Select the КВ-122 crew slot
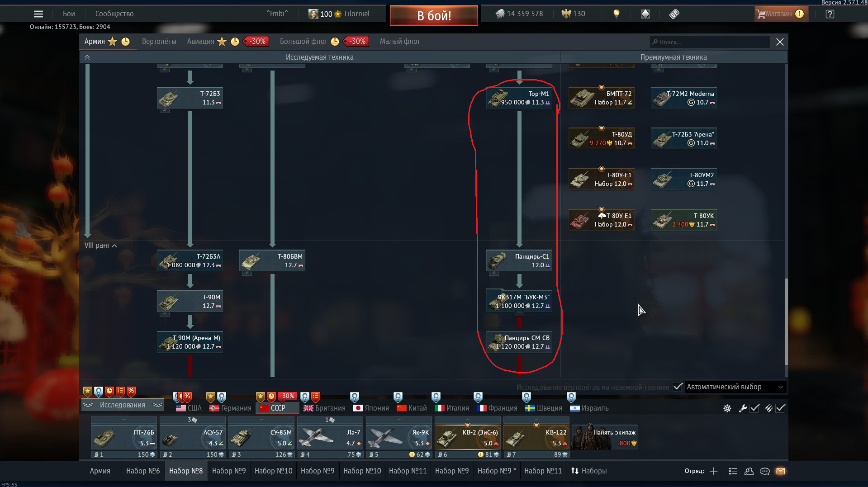 pos(536,438)
